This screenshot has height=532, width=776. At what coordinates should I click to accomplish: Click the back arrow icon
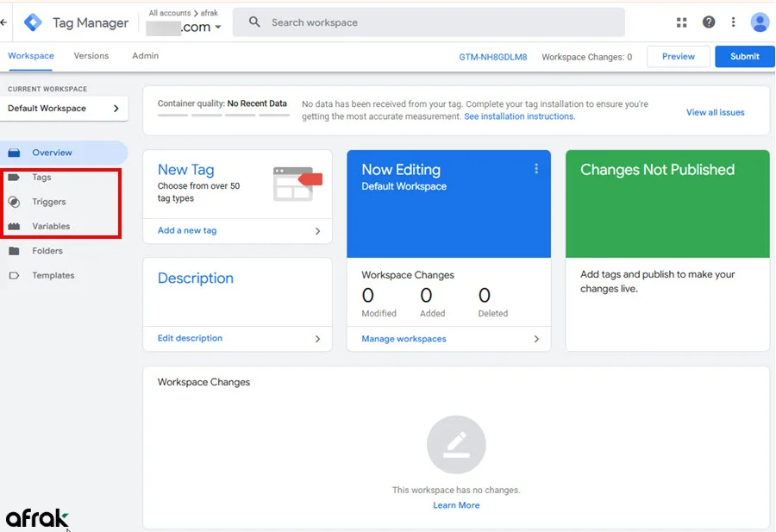4,22
